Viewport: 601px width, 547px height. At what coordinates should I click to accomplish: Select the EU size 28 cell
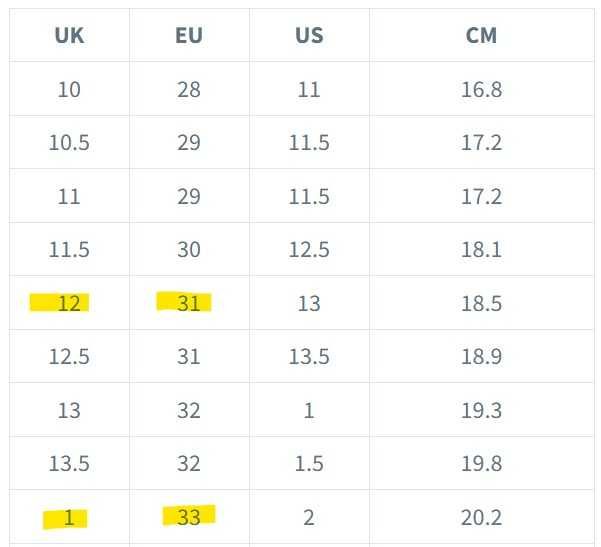(189, 90)
